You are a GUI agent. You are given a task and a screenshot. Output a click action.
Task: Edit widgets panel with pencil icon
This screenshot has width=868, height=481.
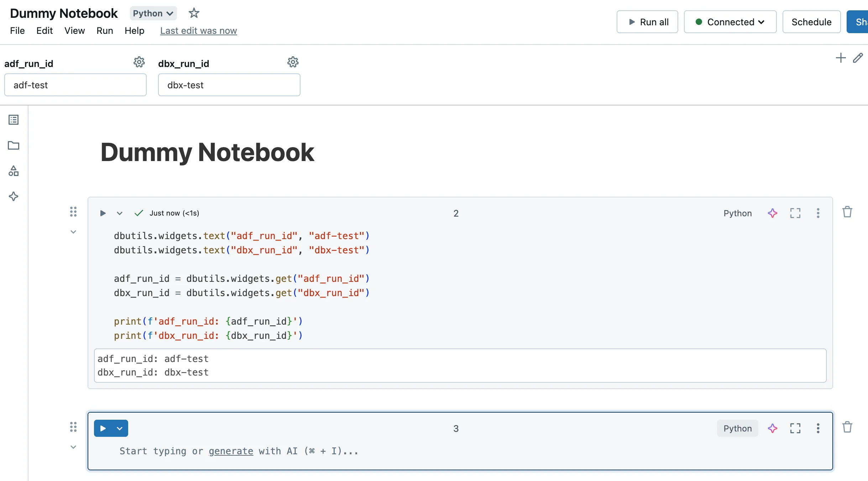click(858, 58)
